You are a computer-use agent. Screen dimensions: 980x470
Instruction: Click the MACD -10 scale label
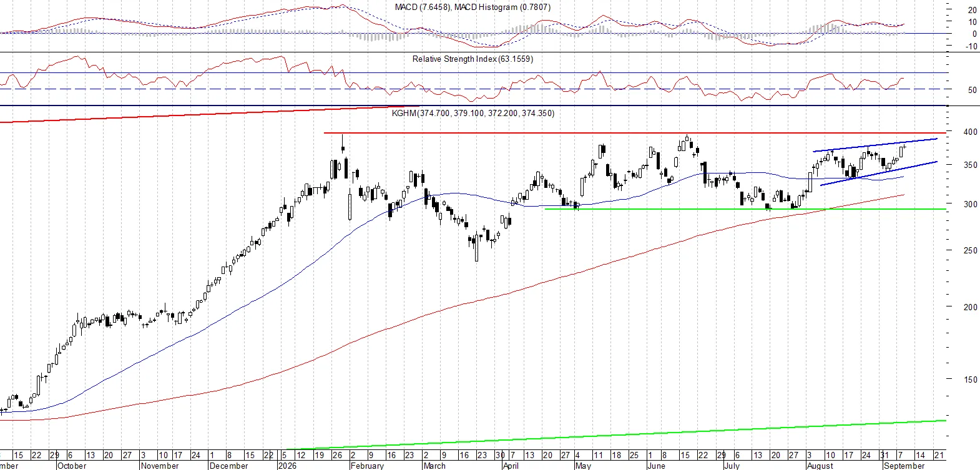pos(971,46)
